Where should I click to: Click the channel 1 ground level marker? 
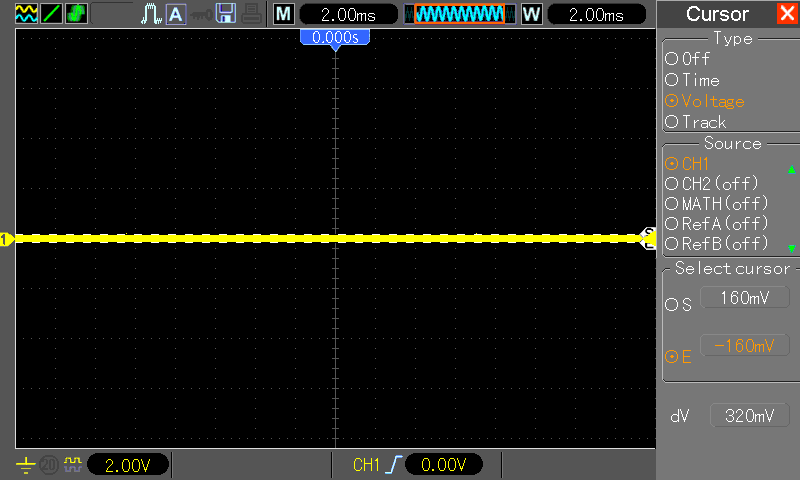click(x=7, y=239)
